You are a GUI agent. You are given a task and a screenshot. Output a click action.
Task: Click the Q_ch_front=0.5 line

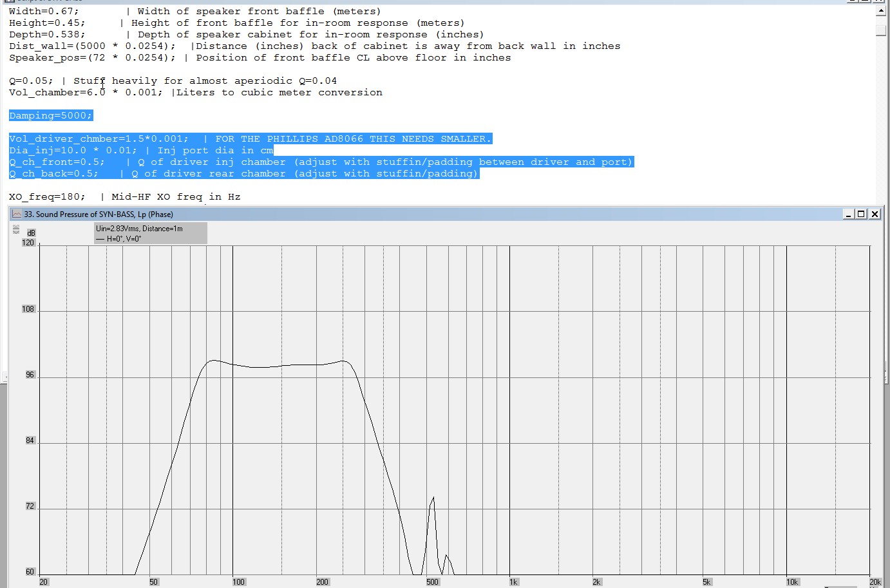click(321, 162)
